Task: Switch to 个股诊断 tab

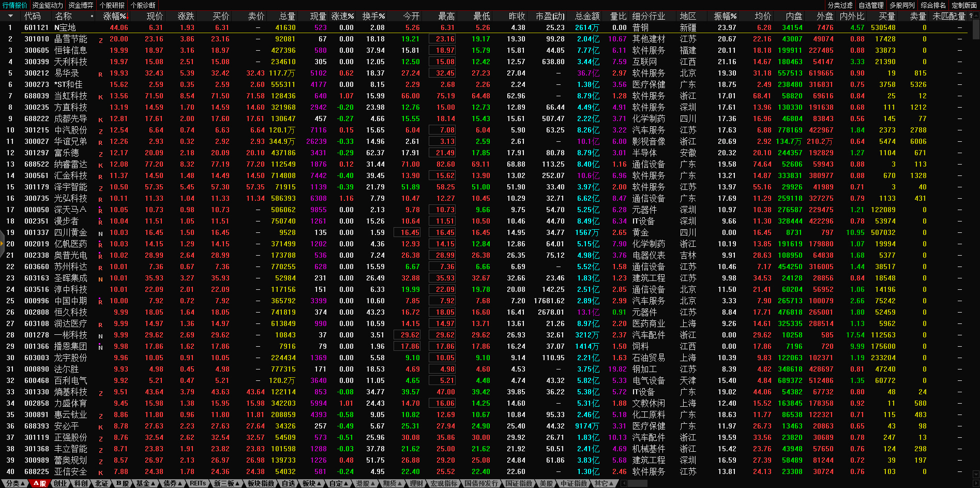Action: click(x=143, y=5)
